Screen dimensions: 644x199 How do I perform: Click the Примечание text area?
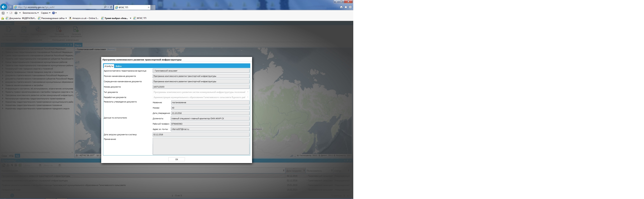click(201, 146)
